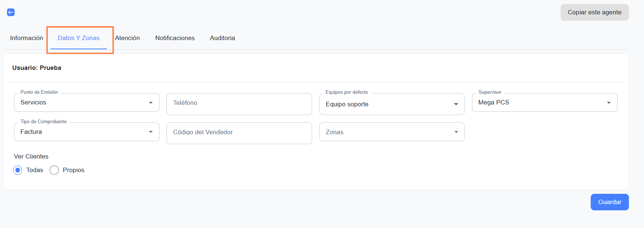Choose the Propios radio option
The image size is (644, 228).
click(54, 170)
